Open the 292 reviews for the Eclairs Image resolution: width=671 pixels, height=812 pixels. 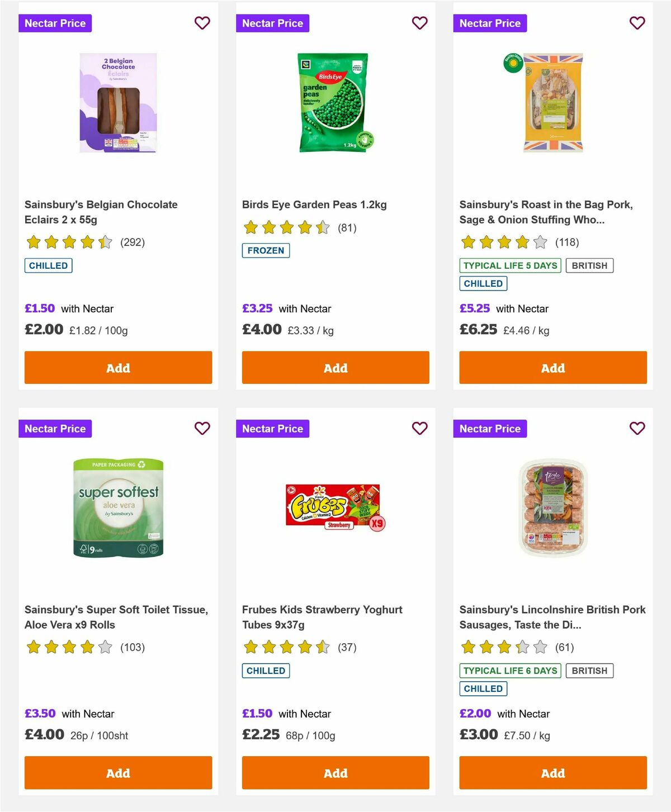(132, 243)
